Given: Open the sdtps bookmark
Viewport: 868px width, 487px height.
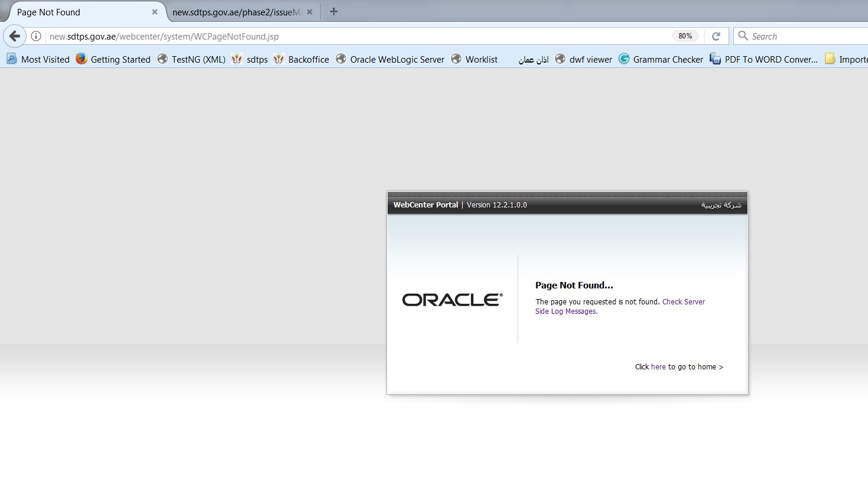Looking at the screenshot, I should pos(249,59).
